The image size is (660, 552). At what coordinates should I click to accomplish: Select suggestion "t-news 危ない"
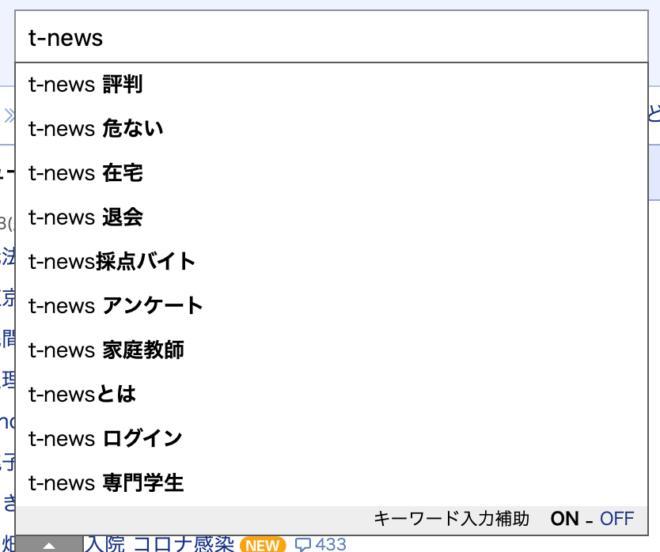pos(96,129)
